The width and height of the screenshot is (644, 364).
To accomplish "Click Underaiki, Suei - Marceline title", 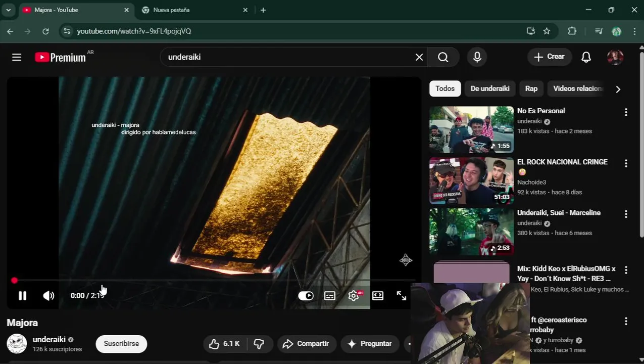I will pyautogui.click(x=559, y=213).
